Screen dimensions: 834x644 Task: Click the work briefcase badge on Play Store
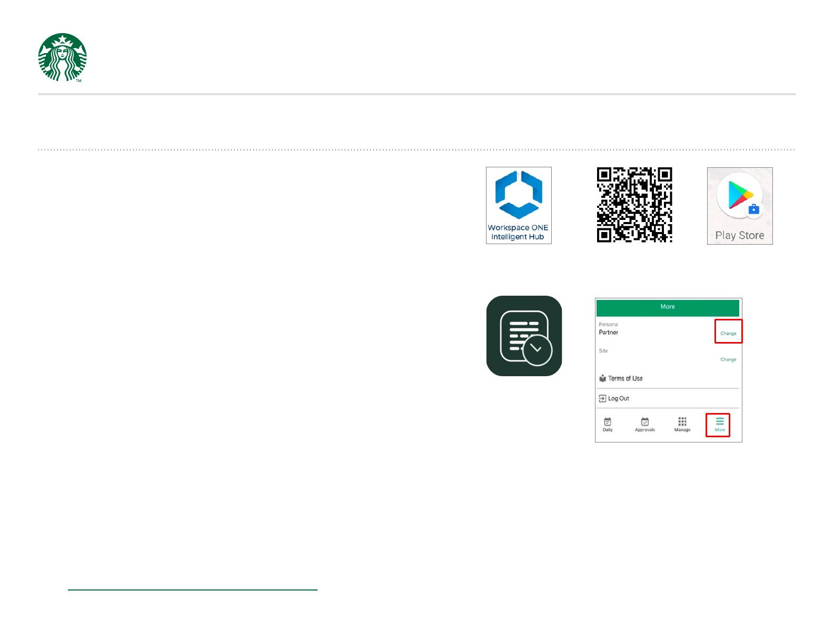click(753, 209)
